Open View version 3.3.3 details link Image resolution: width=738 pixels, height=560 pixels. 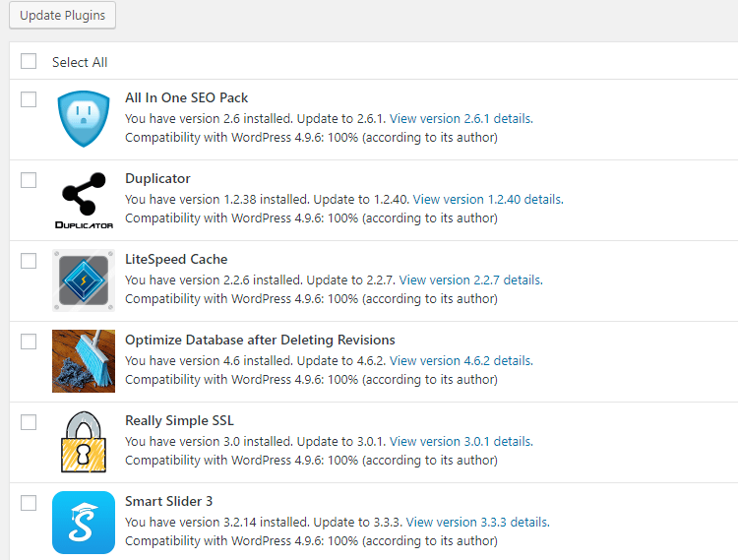click(x=476, y=522)
